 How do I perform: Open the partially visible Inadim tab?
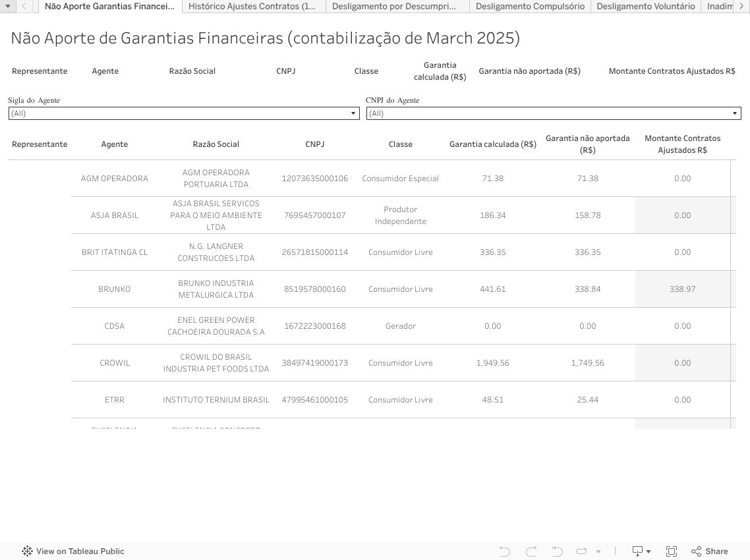[x=719, y=6]
